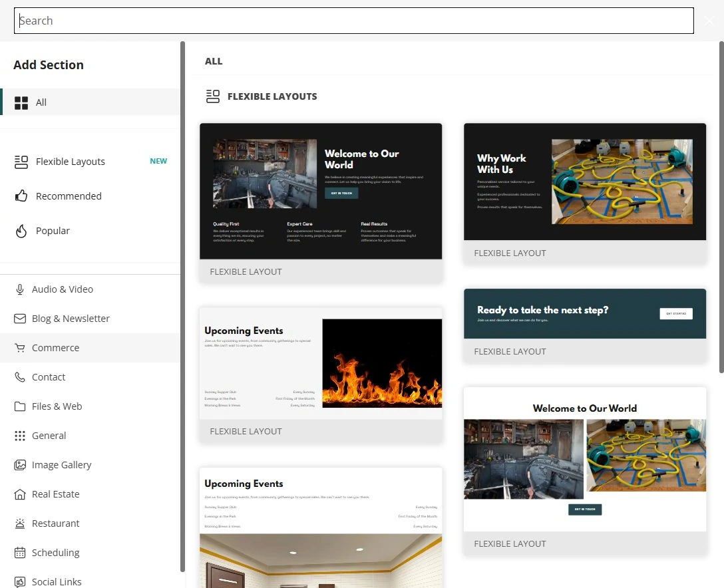
Task: Open the Files & Web category
Action: (57, 406)
